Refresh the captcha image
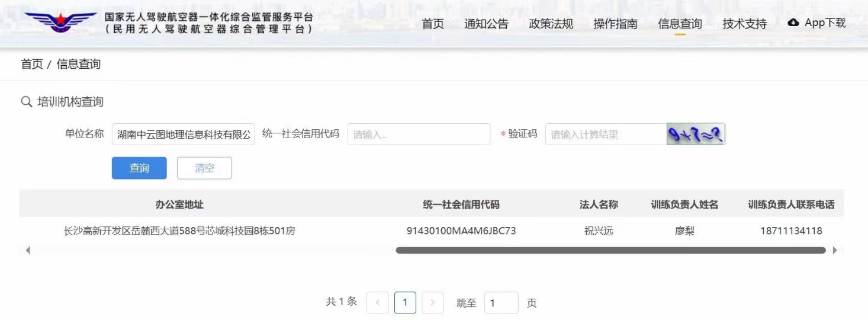 tap(696, 135)
